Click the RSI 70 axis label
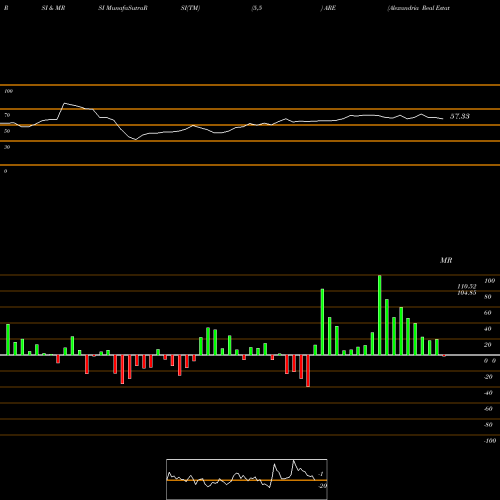 [x=7, y=115]
